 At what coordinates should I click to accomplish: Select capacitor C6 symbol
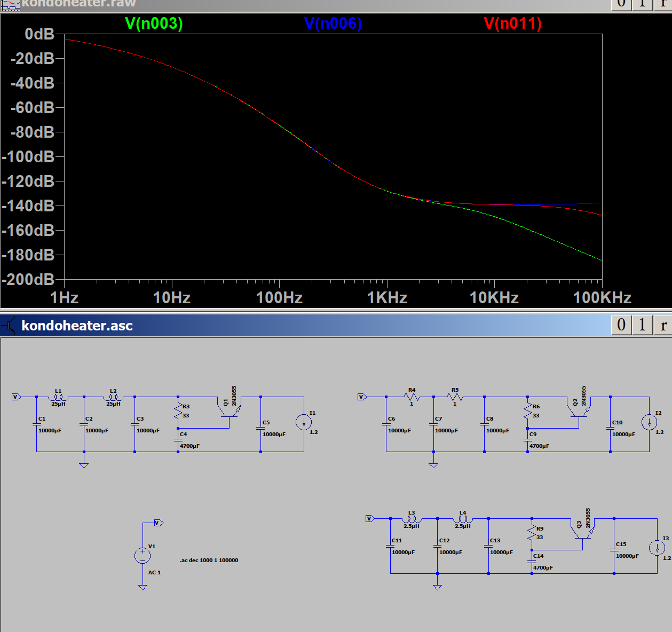386,424
